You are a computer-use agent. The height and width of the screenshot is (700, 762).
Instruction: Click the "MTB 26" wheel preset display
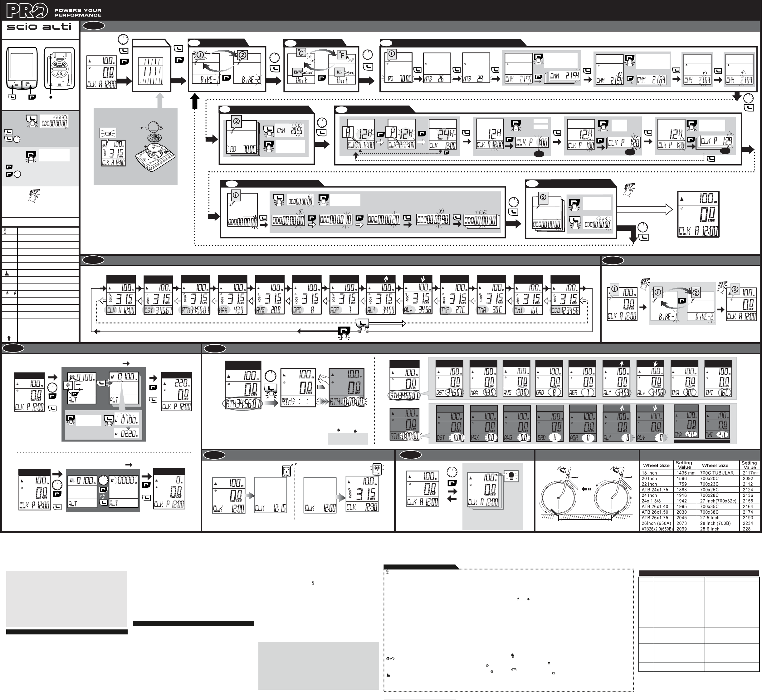click(x=437, y=68)
